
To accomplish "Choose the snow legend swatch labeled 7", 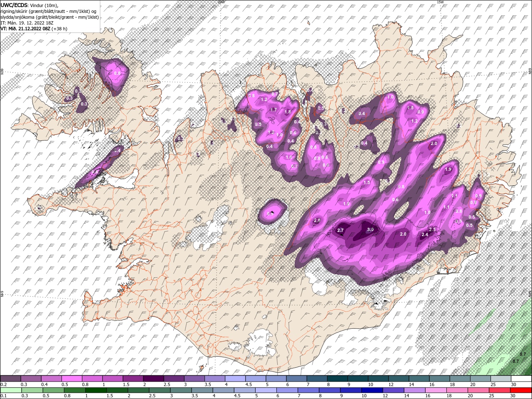I will [x=317, y=379].
